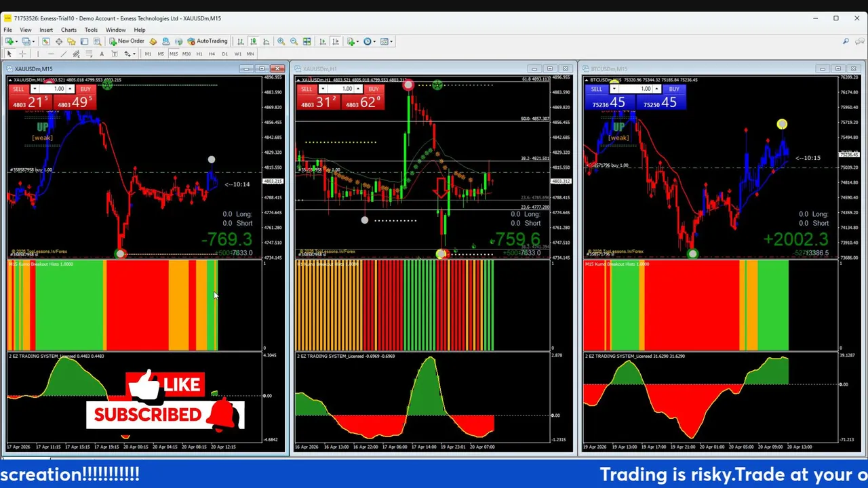Select the horizontal line tool

click(x=51, y=54)
